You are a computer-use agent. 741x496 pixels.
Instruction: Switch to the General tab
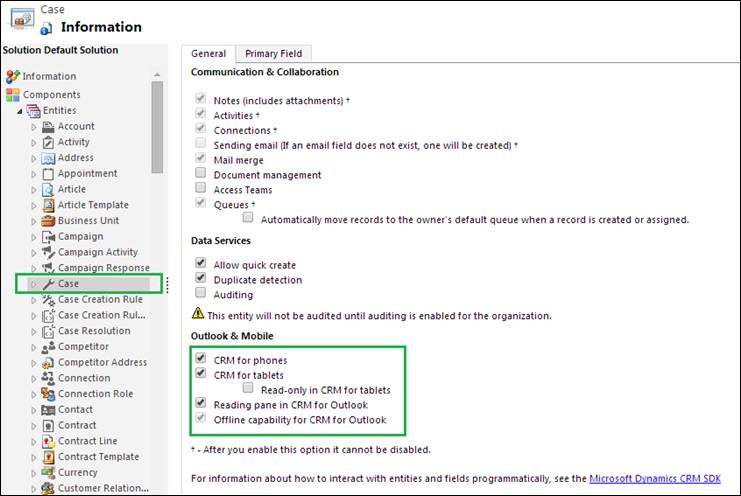click(208, 54)
